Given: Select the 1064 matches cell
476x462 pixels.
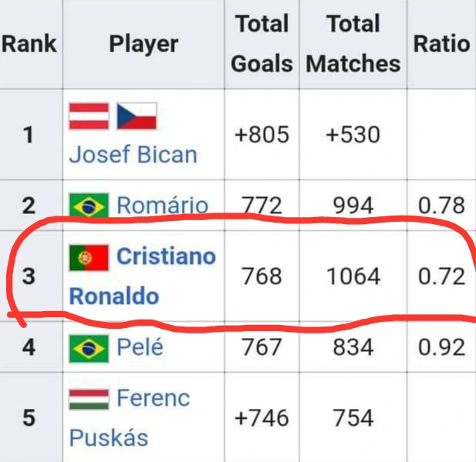Looking at the screenshot, I should tap(354, 276).
